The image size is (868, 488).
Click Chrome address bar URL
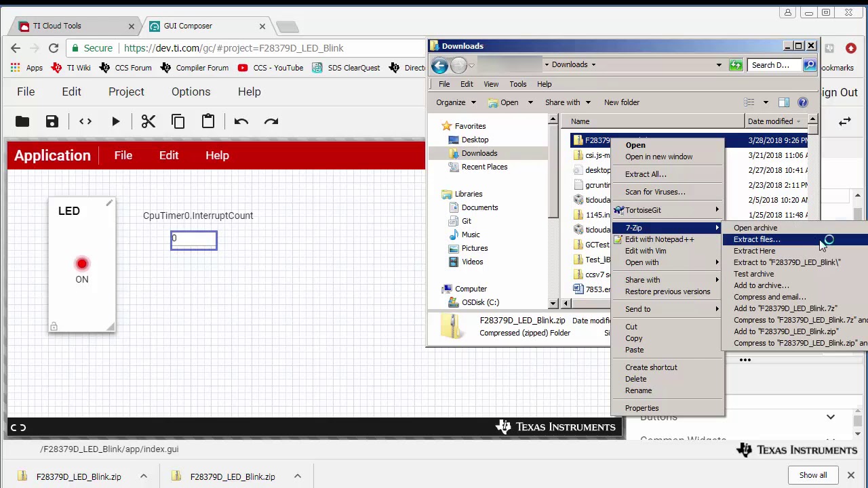point(233,48)
